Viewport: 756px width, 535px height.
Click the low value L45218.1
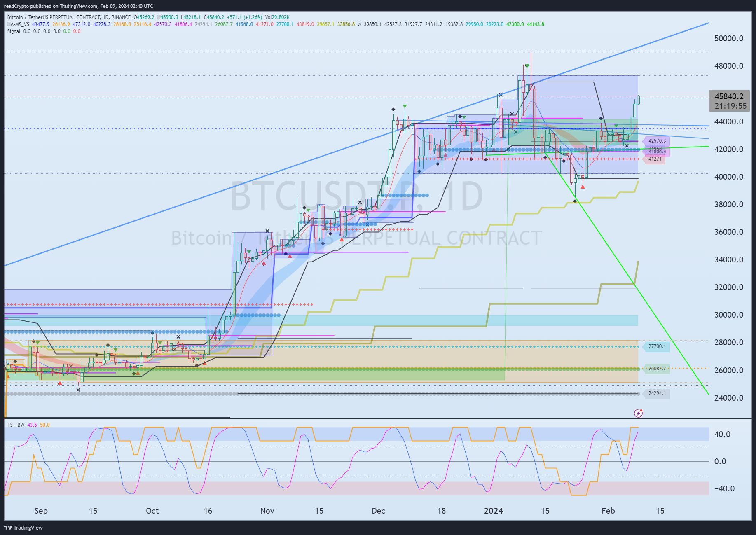click(191, 17)
